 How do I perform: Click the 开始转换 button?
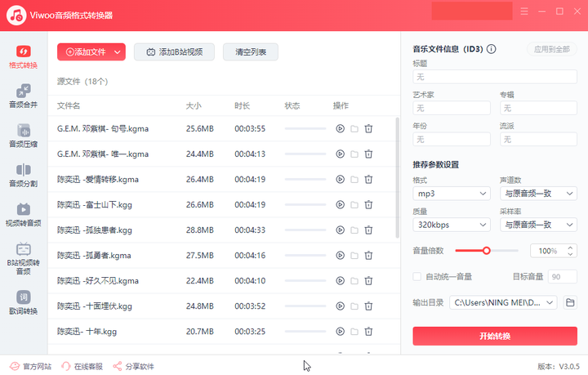(495, 336)
